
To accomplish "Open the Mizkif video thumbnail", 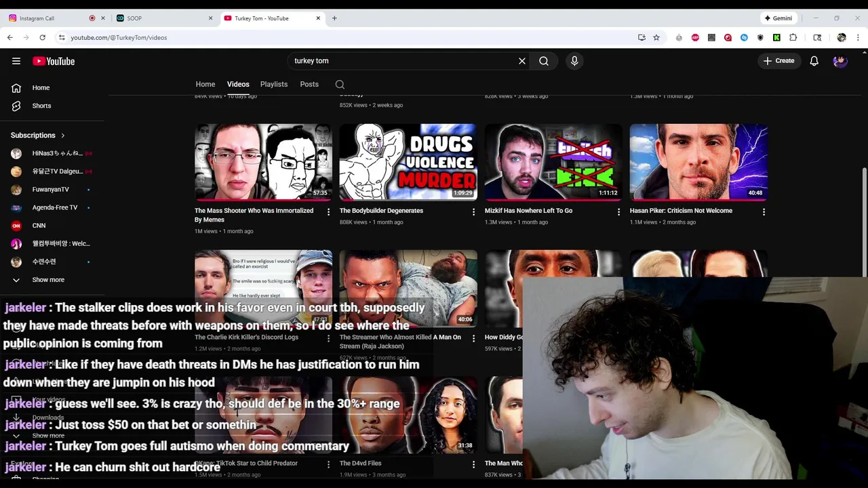I will click(553, 162).
